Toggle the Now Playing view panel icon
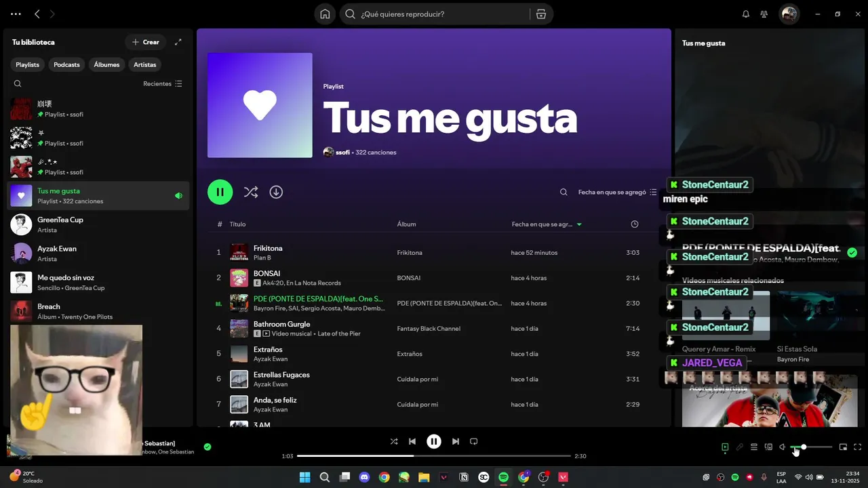 click(725, 447)
